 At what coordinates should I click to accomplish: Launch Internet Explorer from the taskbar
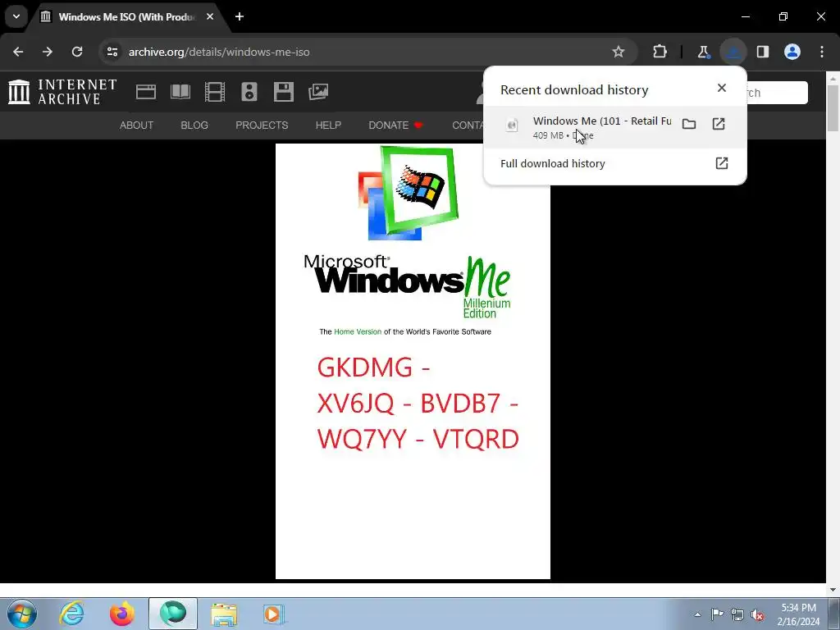click(72, 614)
